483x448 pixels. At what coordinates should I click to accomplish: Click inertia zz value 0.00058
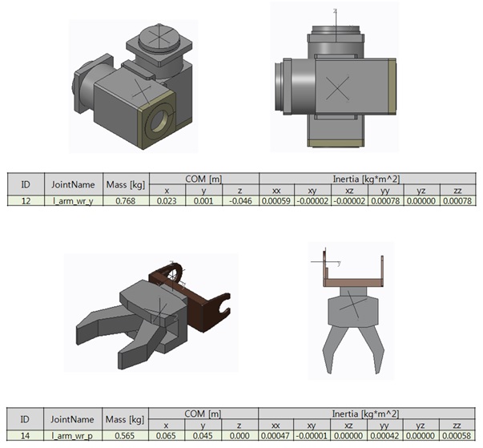(x=457, y=436)
